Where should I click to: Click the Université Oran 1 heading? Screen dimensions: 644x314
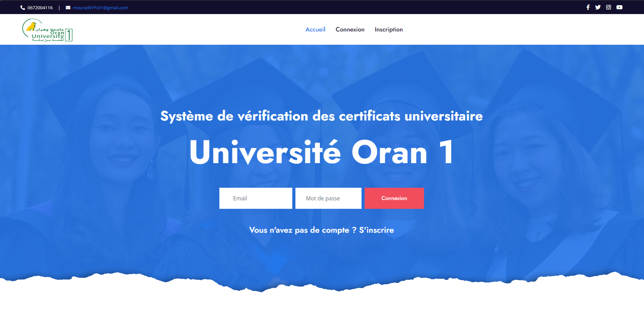pos(322,152)
